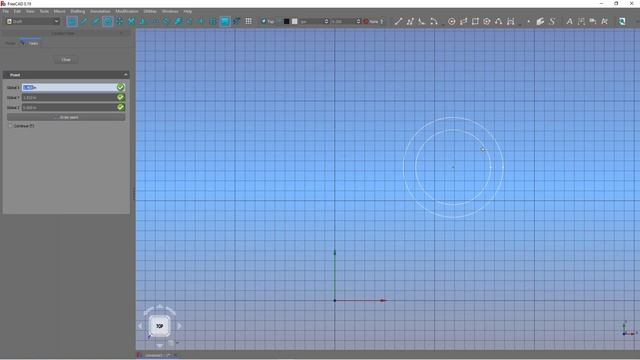This screenshot has width=640, height=360.
Task: Select the Label tool
Action: click(x=593, y=21)
